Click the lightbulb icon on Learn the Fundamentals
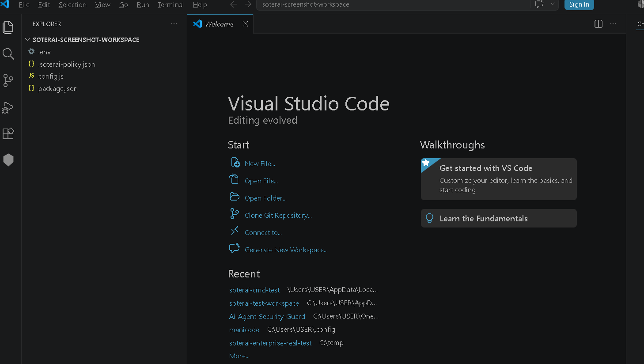 pyautogui.click(x=429, y=218)
